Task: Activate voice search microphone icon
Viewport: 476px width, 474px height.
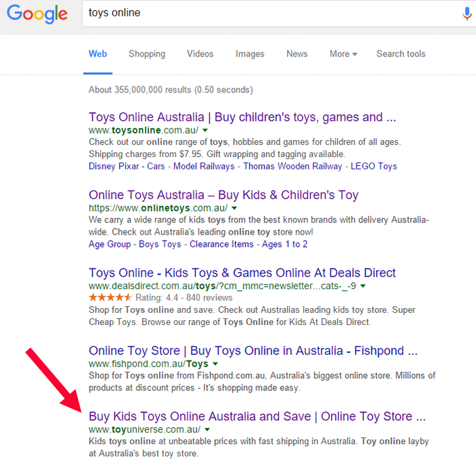Action: (x=467, y=14)
